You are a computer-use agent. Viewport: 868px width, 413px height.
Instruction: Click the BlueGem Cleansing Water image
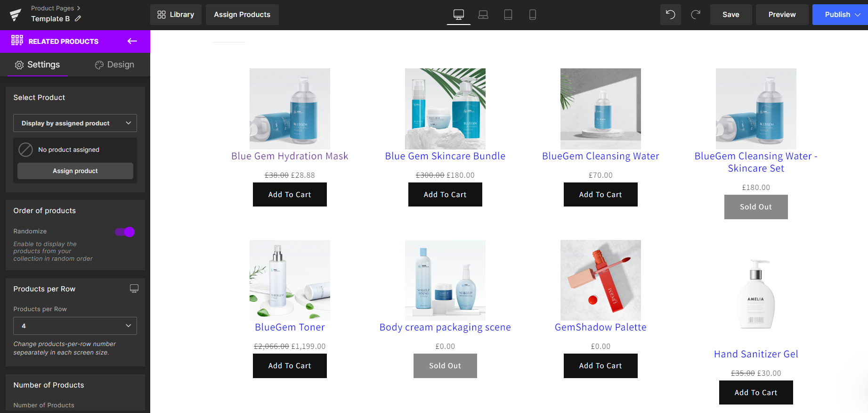click(x=600, y=109)
